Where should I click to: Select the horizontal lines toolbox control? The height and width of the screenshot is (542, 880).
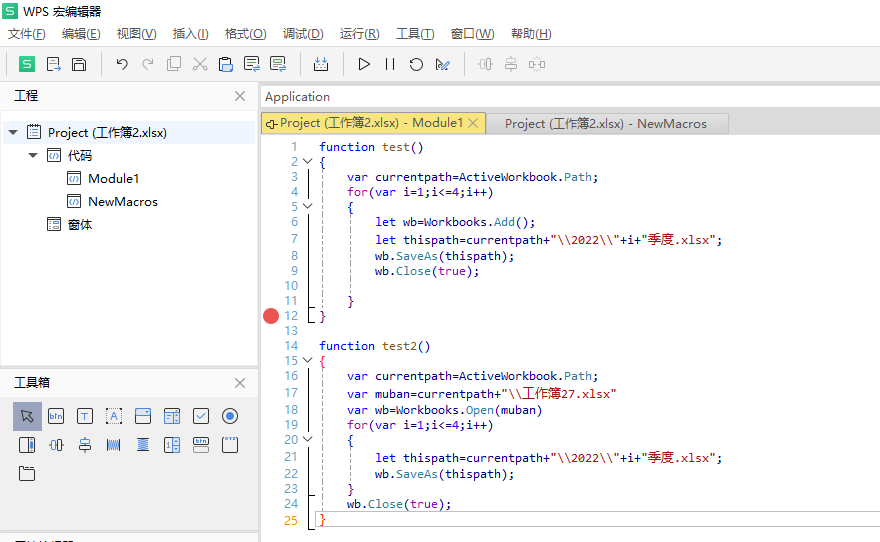[143, 445]
